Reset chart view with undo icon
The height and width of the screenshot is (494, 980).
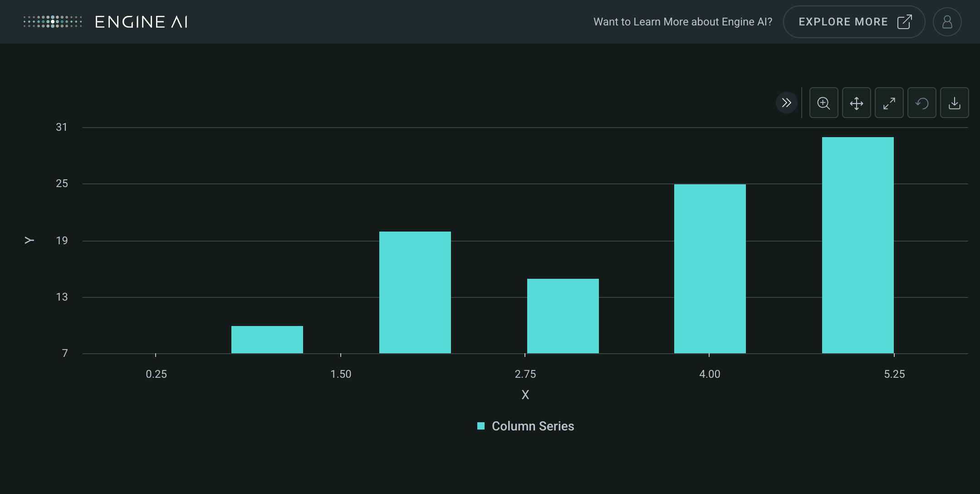coord(921,103)
